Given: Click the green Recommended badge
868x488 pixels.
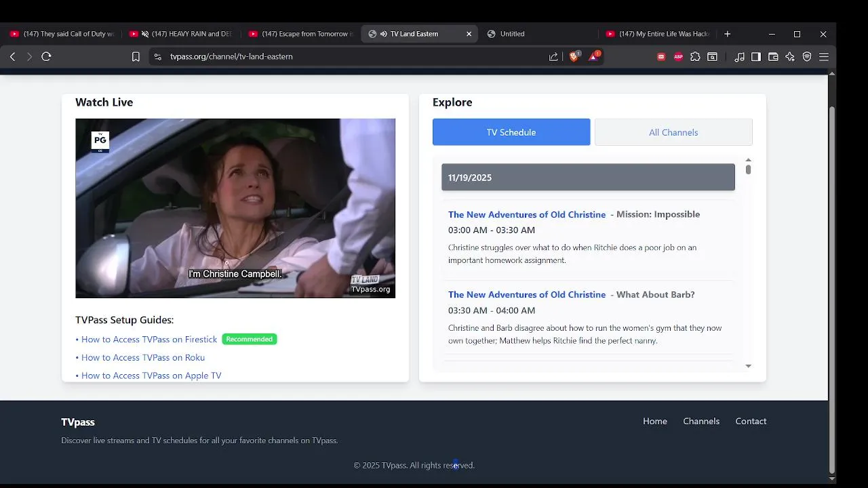Looking at the screenshot, I should 250,340.
